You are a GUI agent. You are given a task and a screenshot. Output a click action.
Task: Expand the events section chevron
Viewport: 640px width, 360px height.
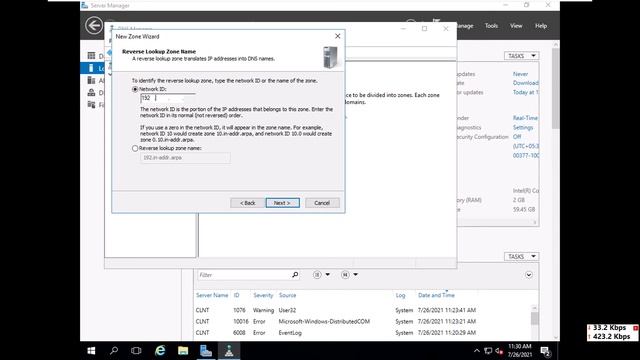[x=529, y=275]
